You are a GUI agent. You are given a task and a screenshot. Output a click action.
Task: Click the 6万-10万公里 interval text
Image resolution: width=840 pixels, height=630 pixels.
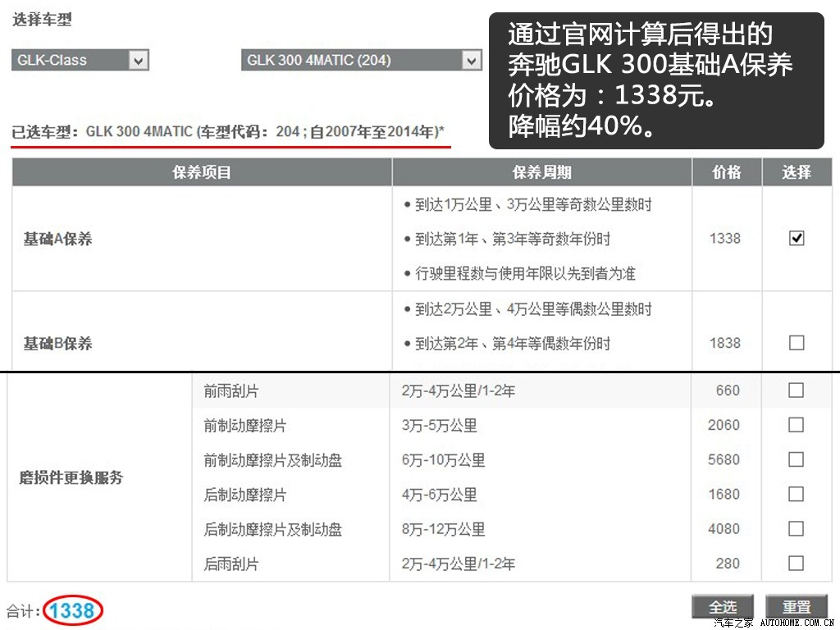pyautogui.click(x=444, y=460)
